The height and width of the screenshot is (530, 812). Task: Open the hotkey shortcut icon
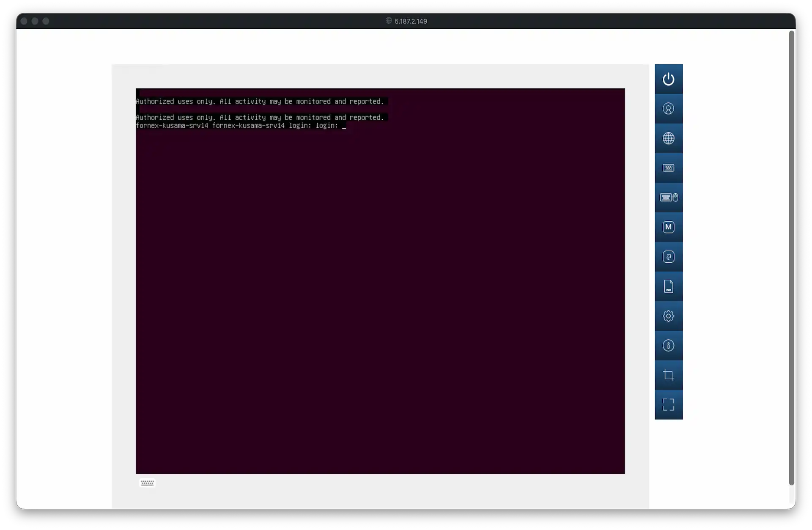click(668, 257)
